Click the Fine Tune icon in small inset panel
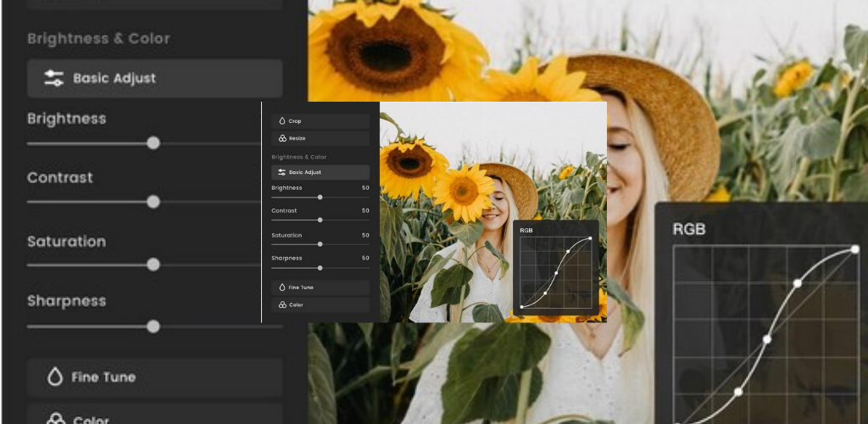The width and height of the screenshot is (868, 424). click(x=281, y=287)
